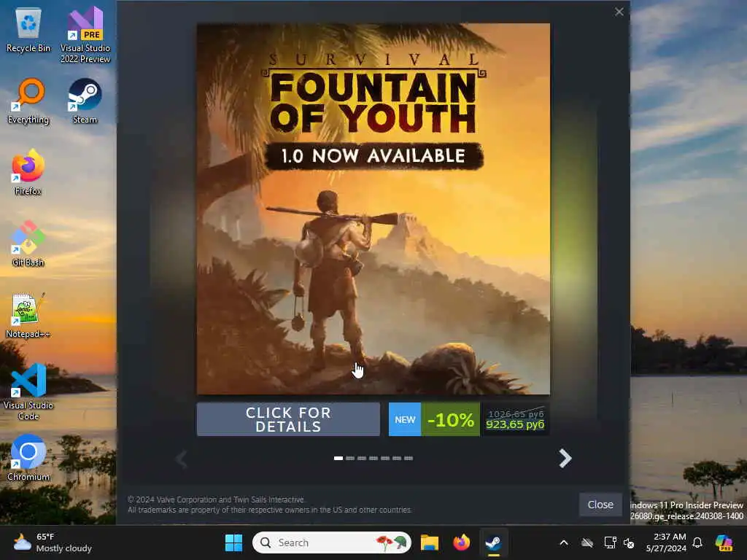Click the Close button in Steam popup
Screen dimensions: 747x560
[x=600, y=505]
